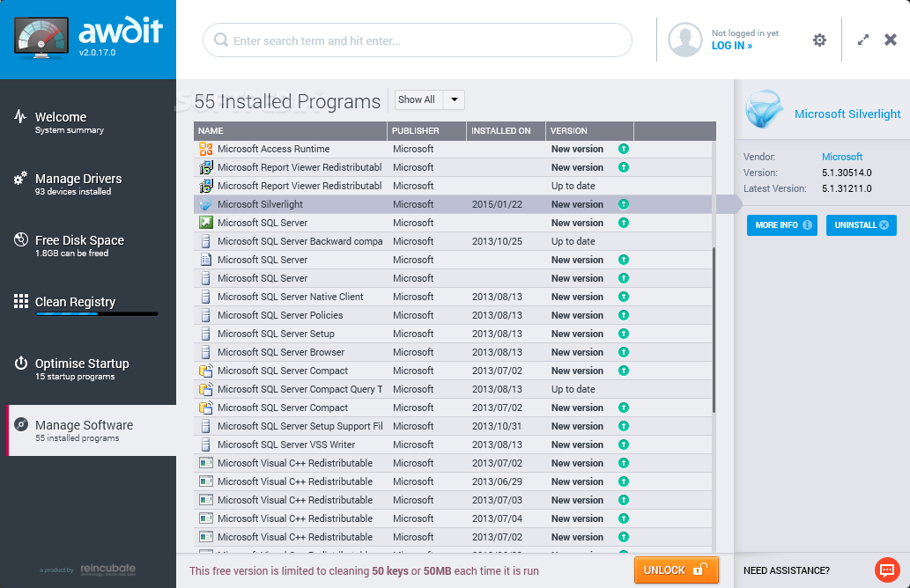Click the dropdown arrow beside Show All
The height and width of the screenshot is (588, 910).
(x=455, y=99)
